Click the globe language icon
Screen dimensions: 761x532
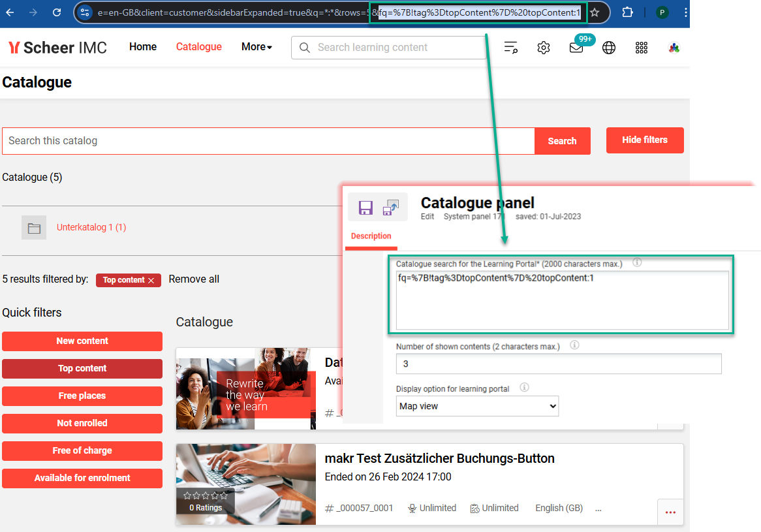pyautogui.click(x=609, y=47)
